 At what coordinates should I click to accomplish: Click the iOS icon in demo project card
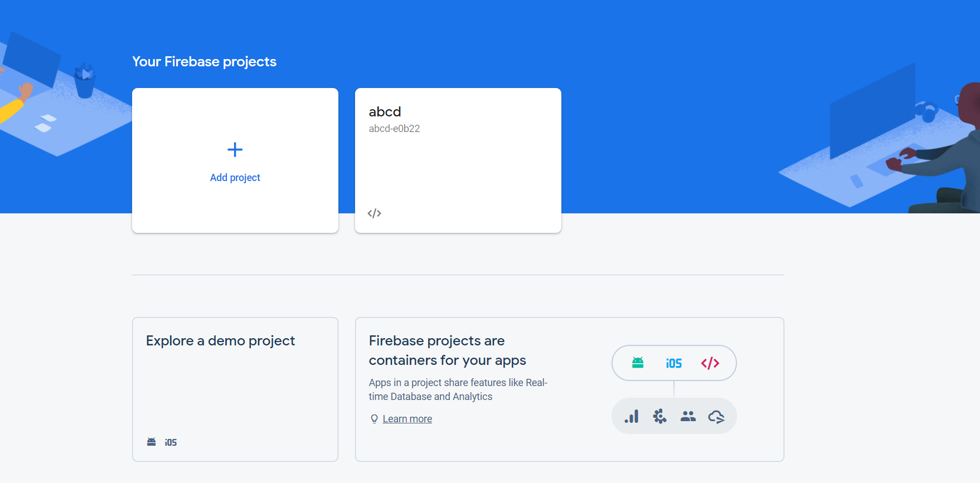[171, 442]
